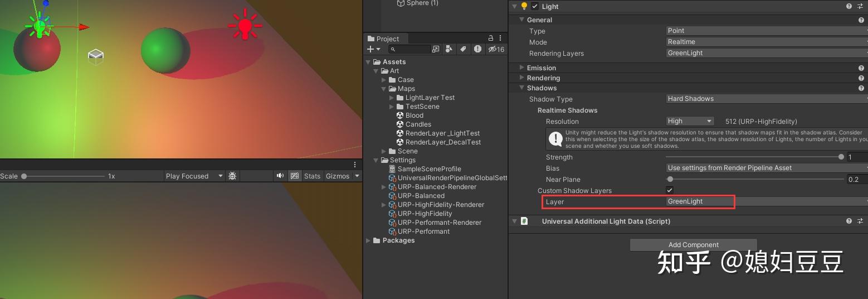
Task: Open the Light component presets icon
Action: (x=861, y=7)
